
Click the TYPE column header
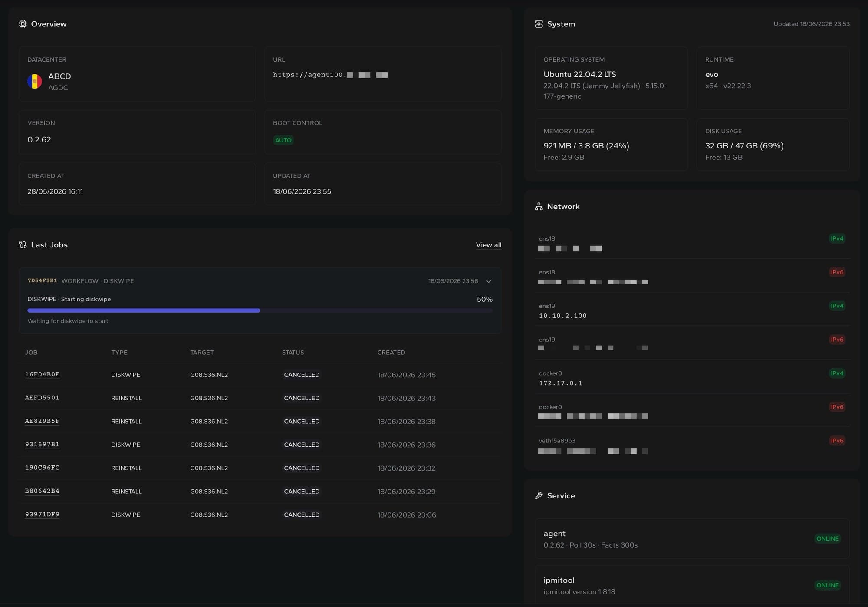click(x=119, y=353)
